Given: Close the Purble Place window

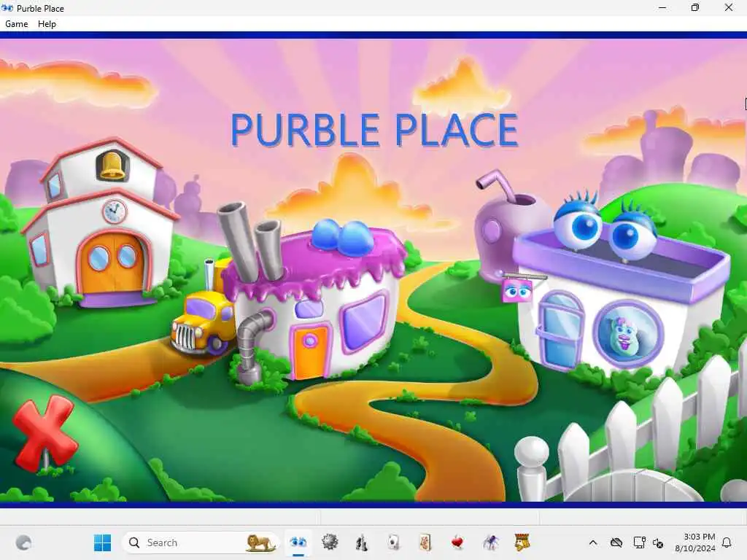Looking at the screenshot, I should (729, 7).
